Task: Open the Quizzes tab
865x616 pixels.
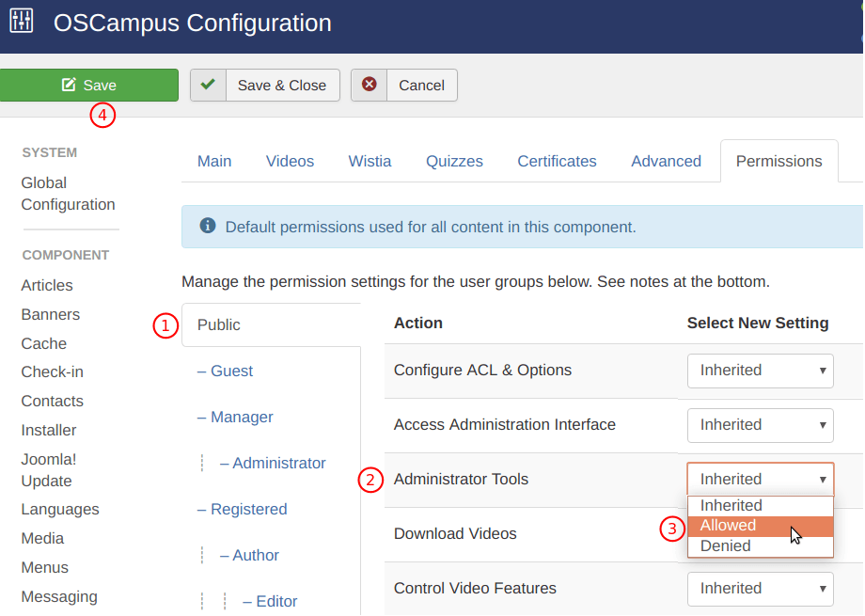Action: click(454, 161)
